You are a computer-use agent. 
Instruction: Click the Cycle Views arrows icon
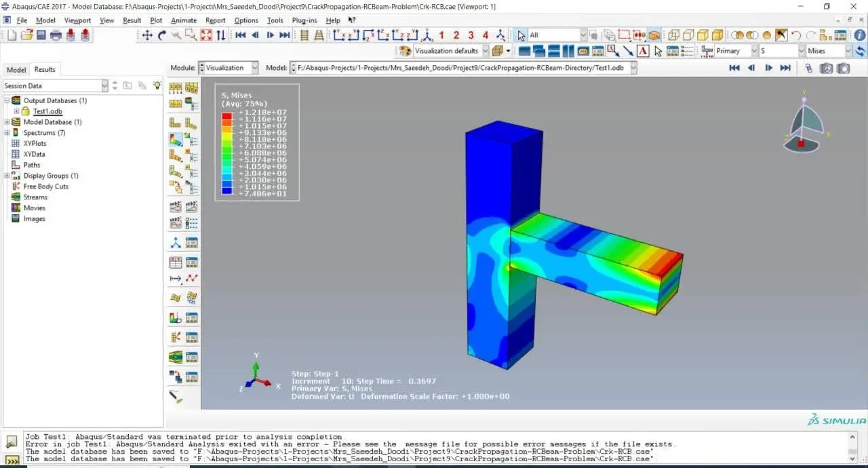[x=220, y=35]
